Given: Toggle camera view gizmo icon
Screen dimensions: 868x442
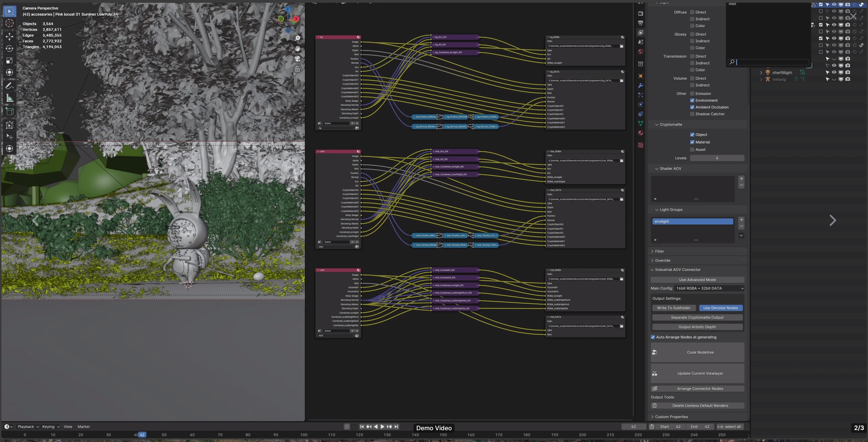Looking at the screenshot, I should click(x=298, y=59).
